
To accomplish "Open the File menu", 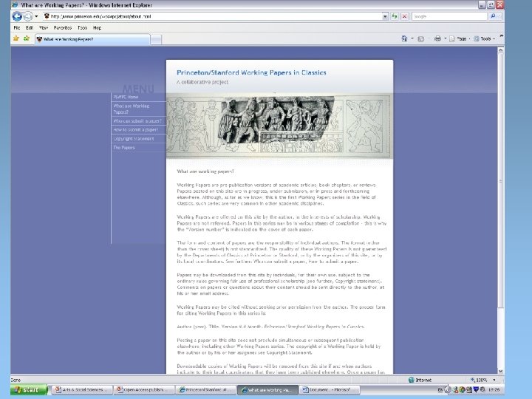I will tap(16, 28).
